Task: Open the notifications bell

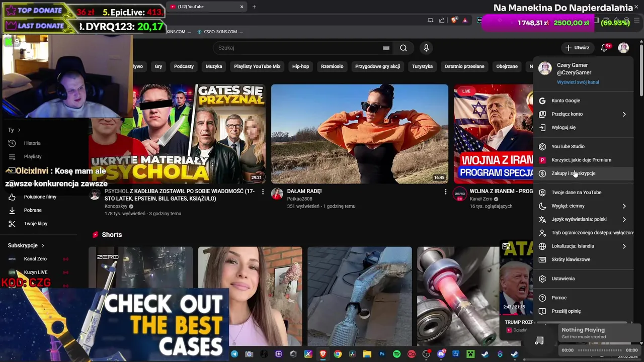Action: pos(604,48)
